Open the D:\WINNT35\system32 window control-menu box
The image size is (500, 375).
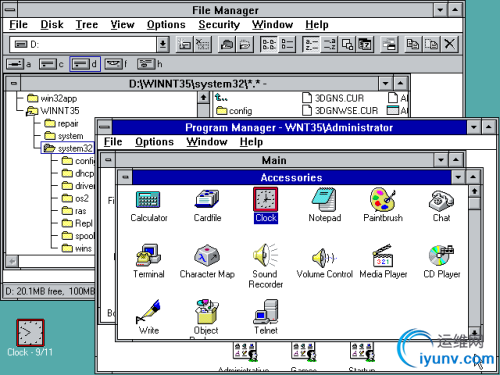pyautogui.click(x=14, y=83)
